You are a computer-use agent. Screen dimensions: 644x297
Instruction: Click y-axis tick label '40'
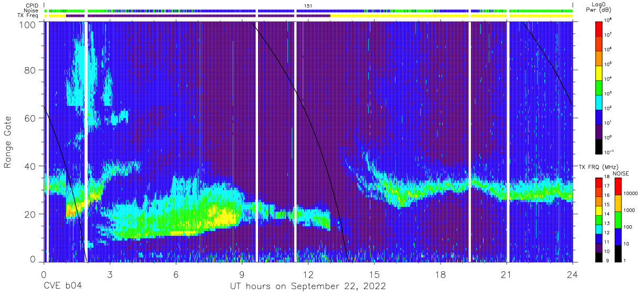tap(30, 166)
